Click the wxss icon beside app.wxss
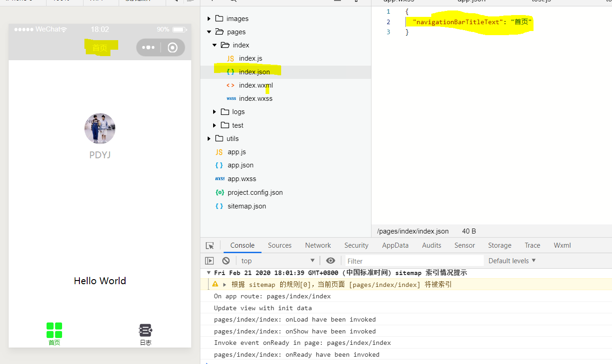 [x=220, y=179]
